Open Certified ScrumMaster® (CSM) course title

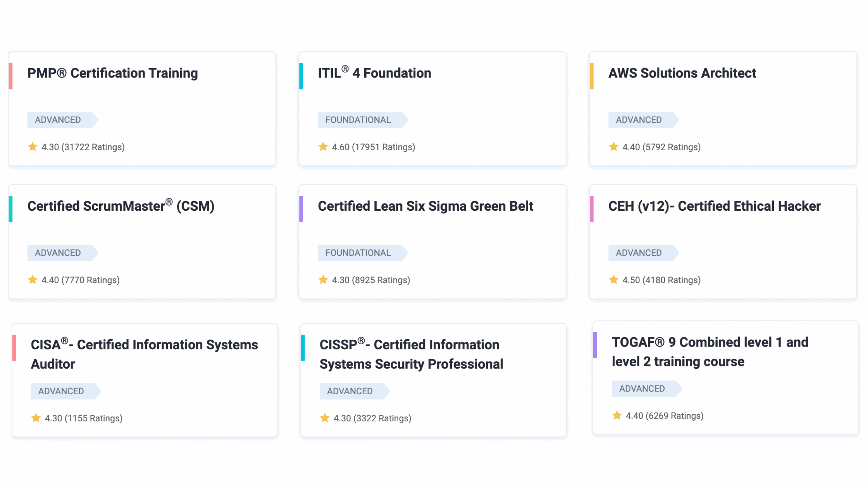coord(121,206)
